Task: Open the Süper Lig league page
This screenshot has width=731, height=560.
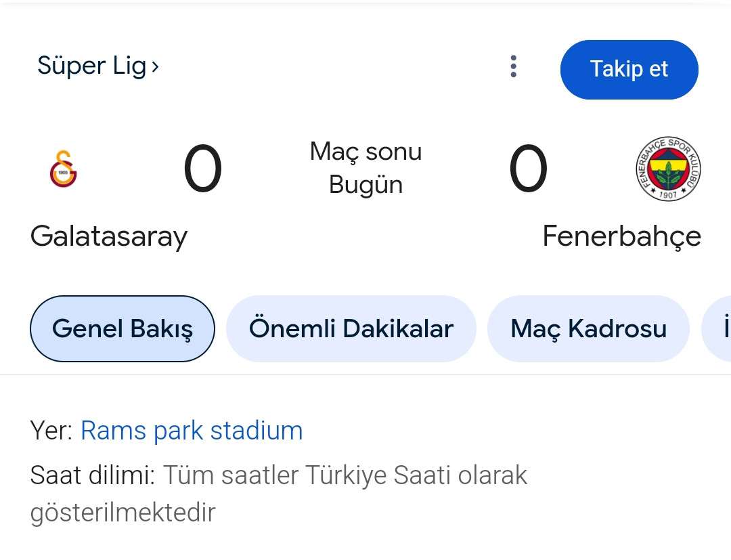Action: 91,66
